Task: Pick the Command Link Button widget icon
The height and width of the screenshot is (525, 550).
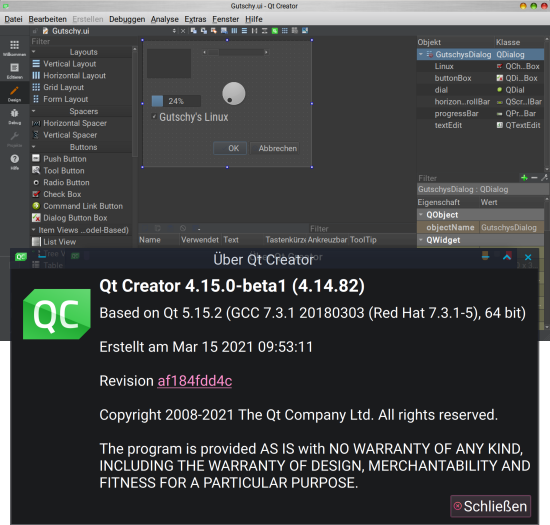Action: [x=36, y=206]
